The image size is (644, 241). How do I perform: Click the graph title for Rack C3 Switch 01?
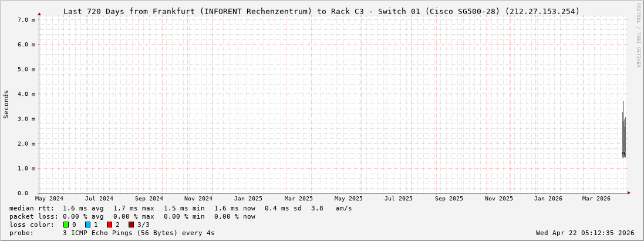coord(321,11)
